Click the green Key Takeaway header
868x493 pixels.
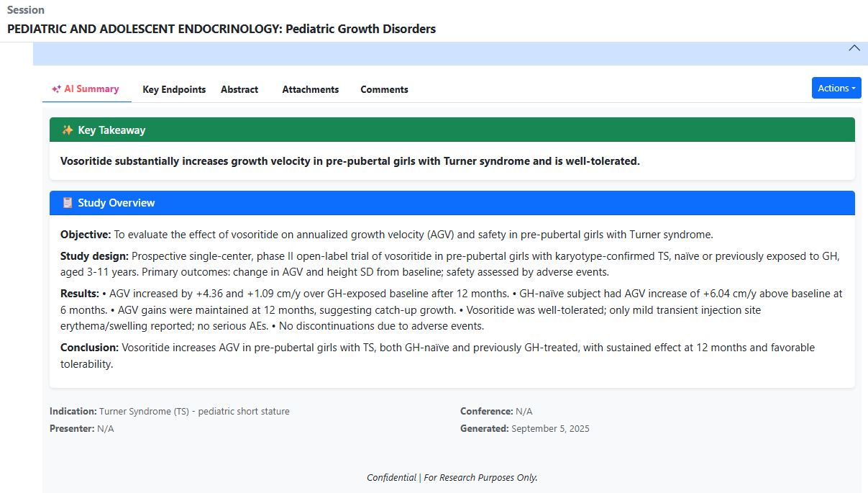click(452, 130)
